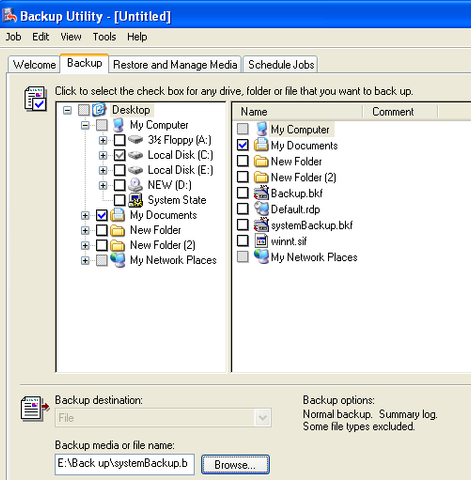Click the Default.rdp file icon
Image resolution: width=471 pixels, height=480 pixels.
[x=261, y=209]
